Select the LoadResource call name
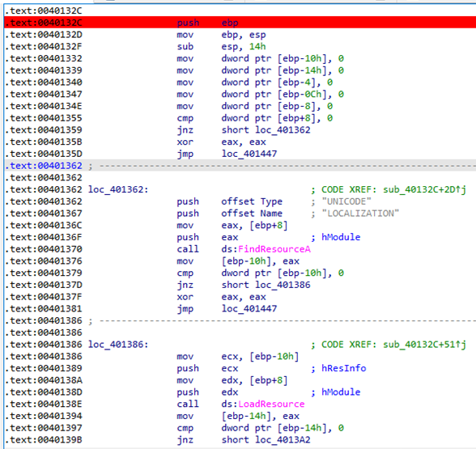This screenshot has width=476, height=449. [x=271, y=405]
